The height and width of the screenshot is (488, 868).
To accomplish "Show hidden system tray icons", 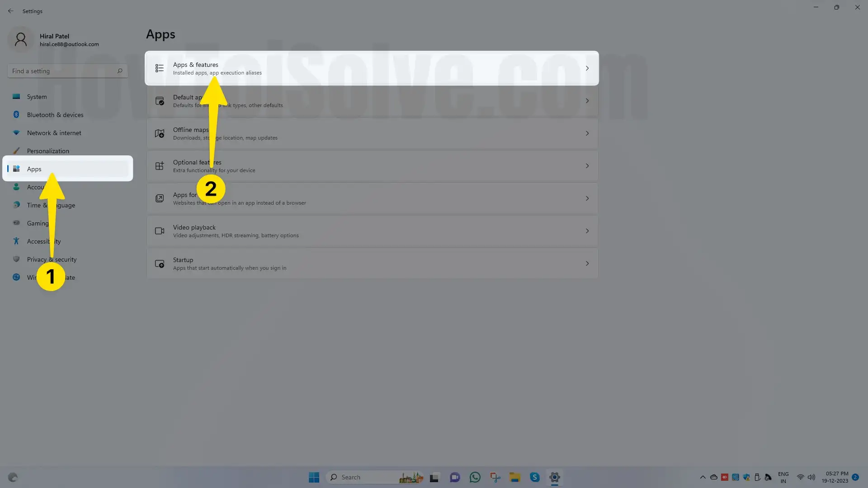I will coord(703,477).
